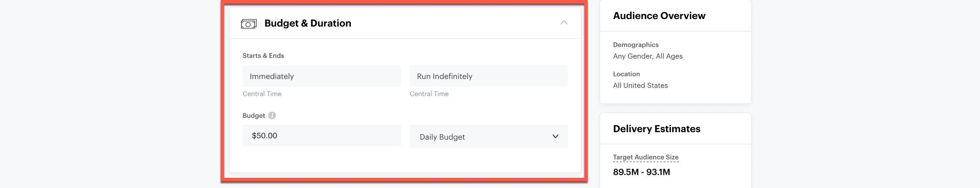Screen dimensions: 980x188
Task: Click the $50.00 budget amount field
Action: pyautogui.click(x=321, y=136)
